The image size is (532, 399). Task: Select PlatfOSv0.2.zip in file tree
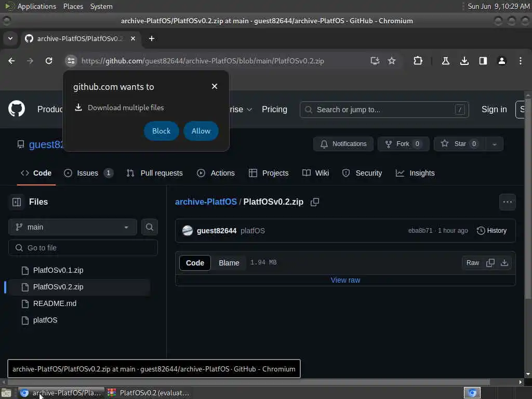[x=79, y=287]
